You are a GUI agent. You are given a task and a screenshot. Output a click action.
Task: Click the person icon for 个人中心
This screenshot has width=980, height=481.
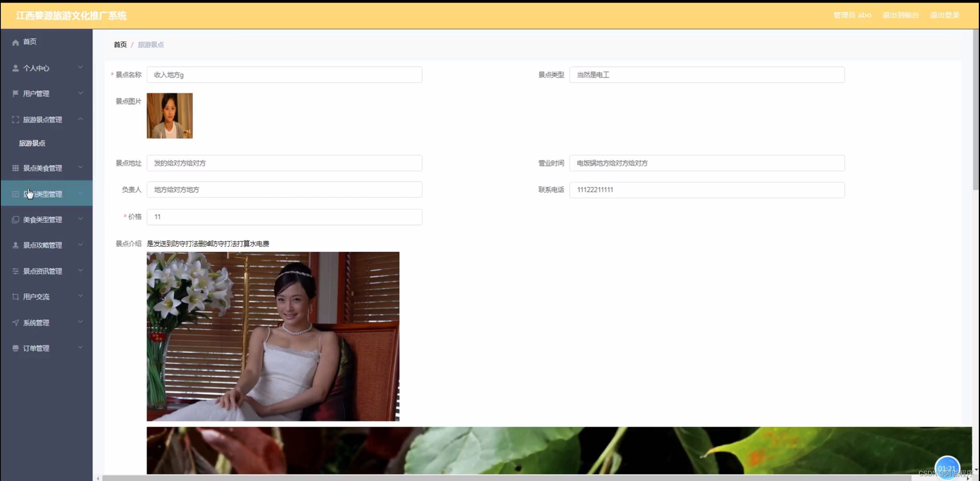(x=15, y=68)
